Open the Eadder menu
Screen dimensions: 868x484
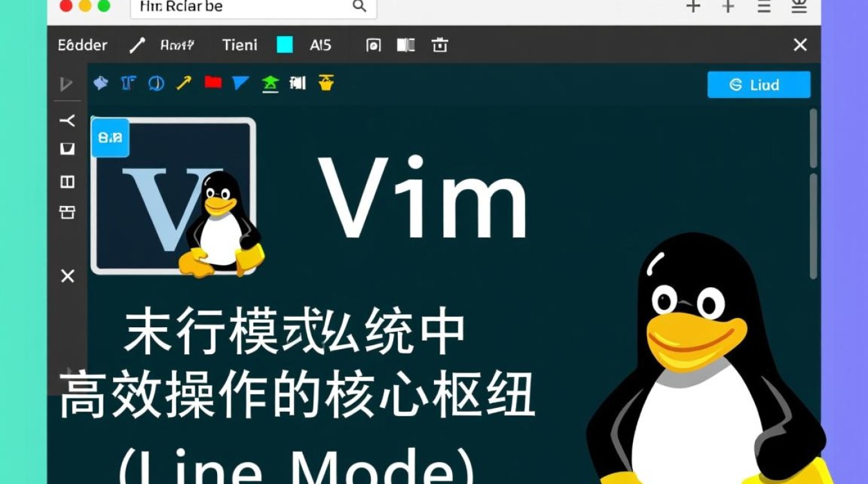tap(81, 45)
